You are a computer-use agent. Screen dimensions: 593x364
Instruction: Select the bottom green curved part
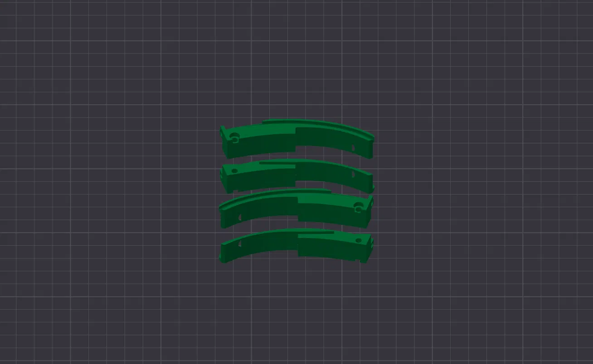pos(297,245)
